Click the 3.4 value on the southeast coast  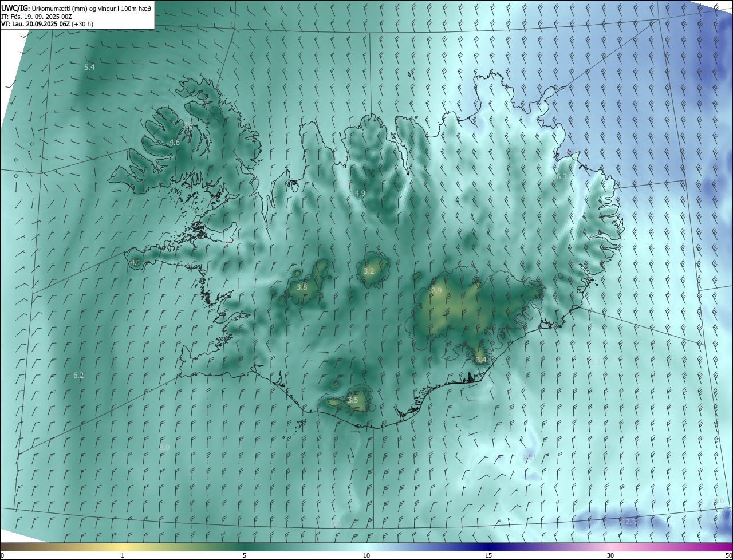(481, 360)
